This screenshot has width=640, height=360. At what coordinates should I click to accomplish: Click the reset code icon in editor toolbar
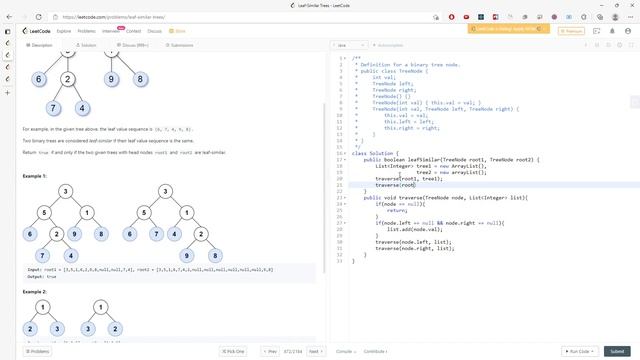(x=608, y=45)
